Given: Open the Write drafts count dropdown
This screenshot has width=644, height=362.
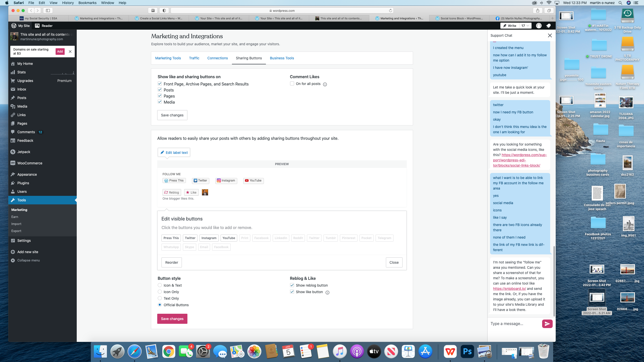Looking at the screenshot, I should (x=525, y=26).
